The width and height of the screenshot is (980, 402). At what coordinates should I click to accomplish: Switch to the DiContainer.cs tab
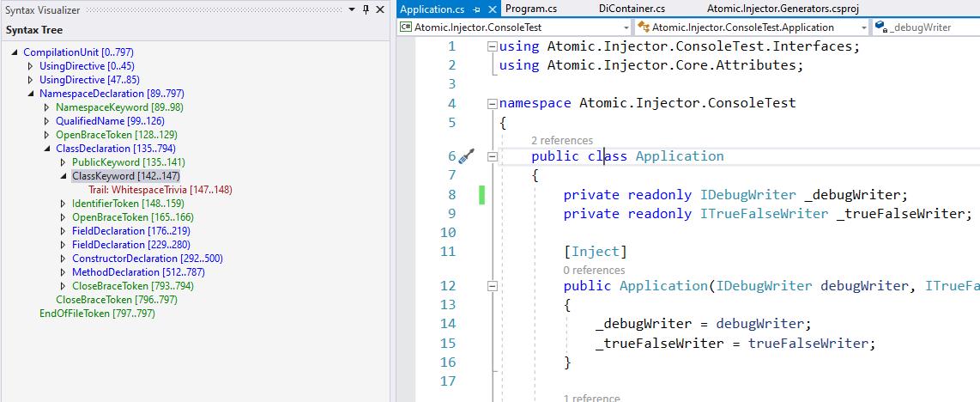pos(632,9)
